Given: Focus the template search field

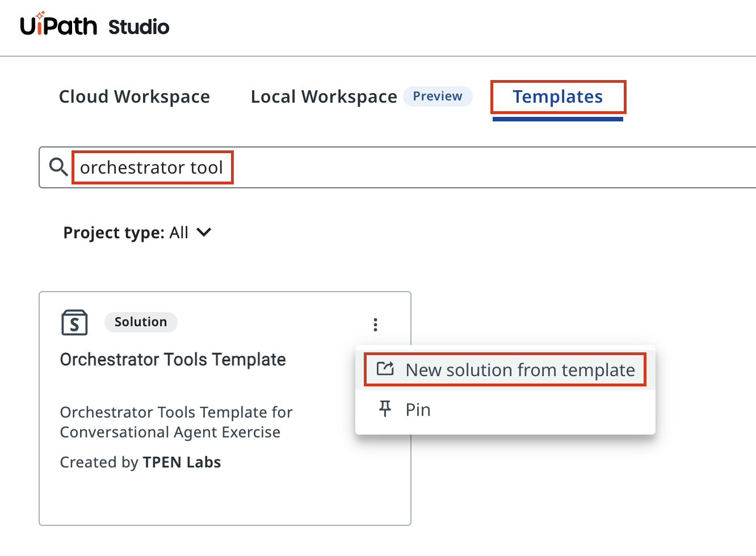Looking at the screenshot, I should (397, 167).
